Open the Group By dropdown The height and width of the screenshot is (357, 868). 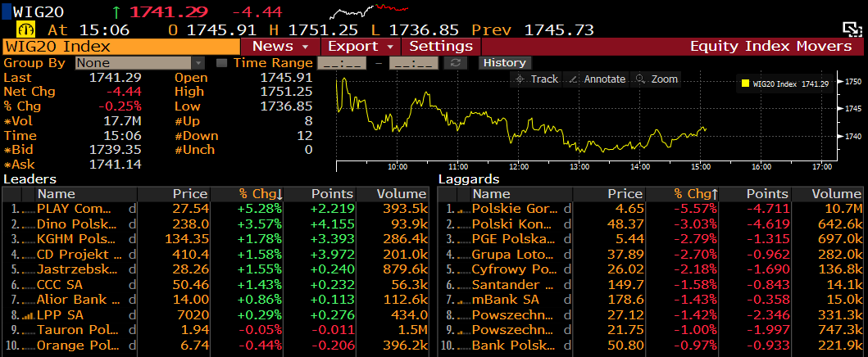click(140, 63)
